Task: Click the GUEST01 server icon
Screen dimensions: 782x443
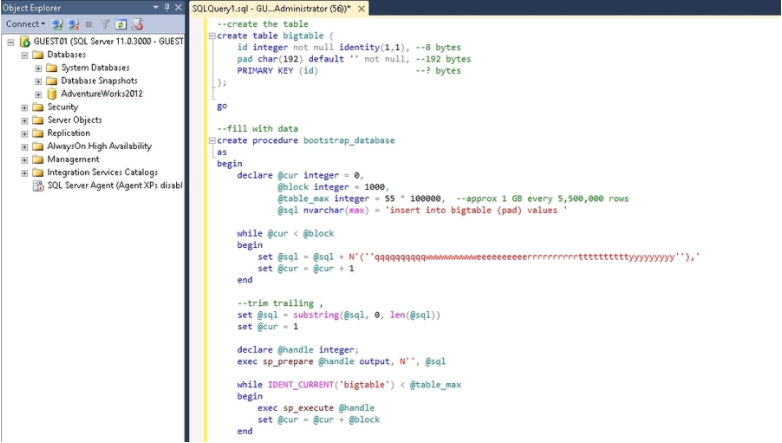Action: [24, 41]
